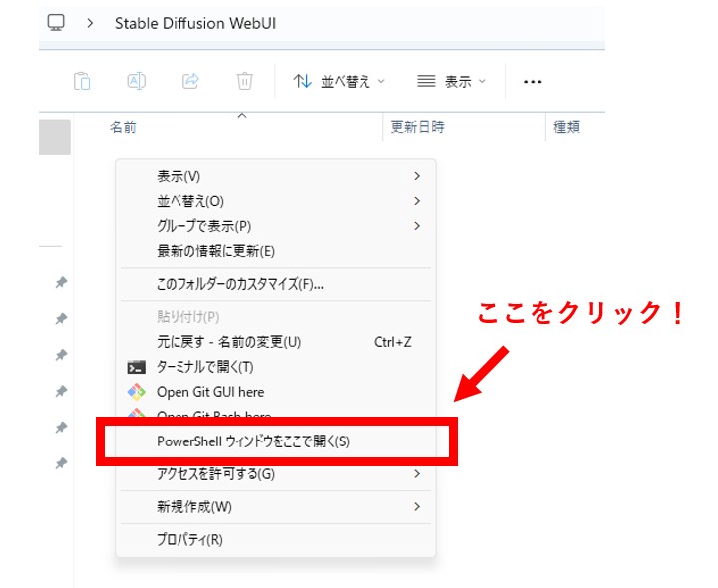The width and height of the screenshot is (718, 588).
Task: Click Stable Diffusion WebUI breadcrumb
Action: pos(195,23)
